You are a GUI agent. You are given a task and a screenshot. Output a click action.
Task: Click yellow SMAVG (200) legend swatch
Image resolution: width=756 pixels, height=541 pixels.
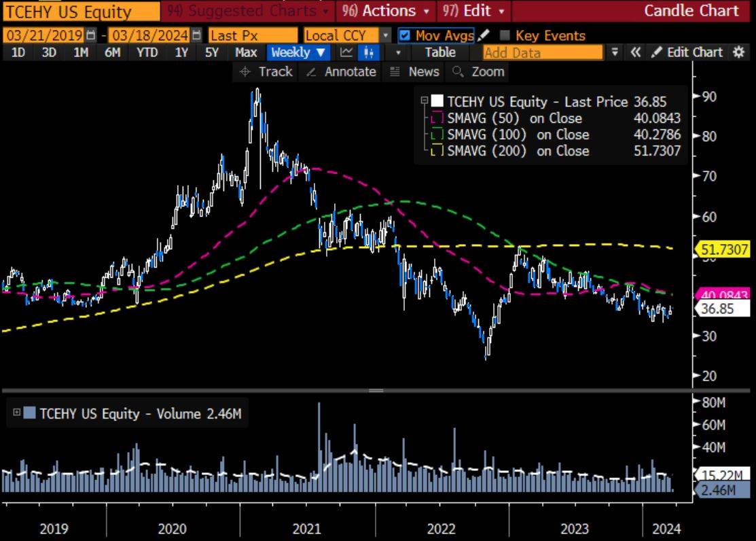[437, 151]
